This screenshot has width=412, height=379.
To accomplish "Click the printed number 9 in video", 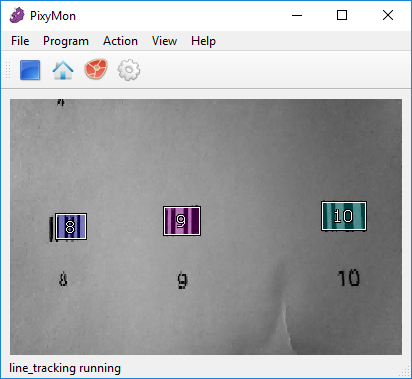I will [182, 281].
